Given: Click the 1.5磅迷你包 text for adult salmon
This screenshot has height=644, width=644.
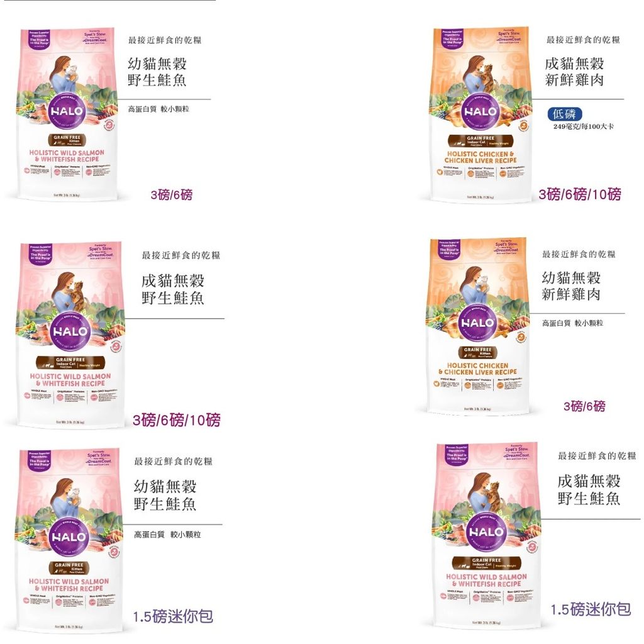Looking at the screenshot, I should 591,609.
